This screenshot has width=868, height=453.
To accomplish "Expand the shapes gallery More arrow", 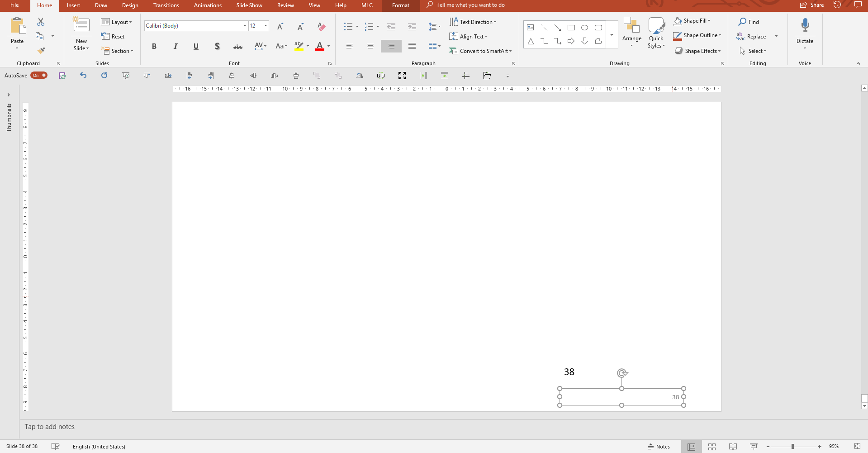I will (612, 35).
